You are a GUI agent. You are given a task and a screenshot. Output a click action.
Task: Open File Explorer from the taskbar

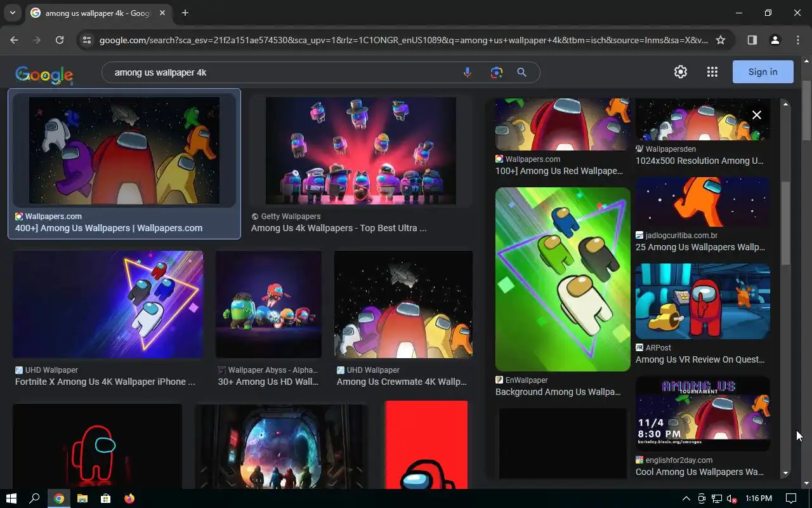(82, 498)
